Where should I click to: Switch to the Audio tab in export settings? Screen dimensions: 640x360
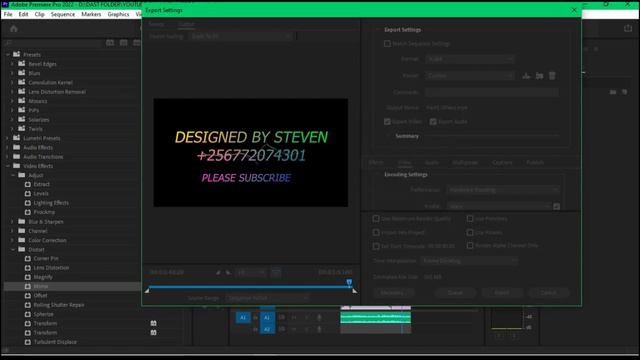pos(431,162)
